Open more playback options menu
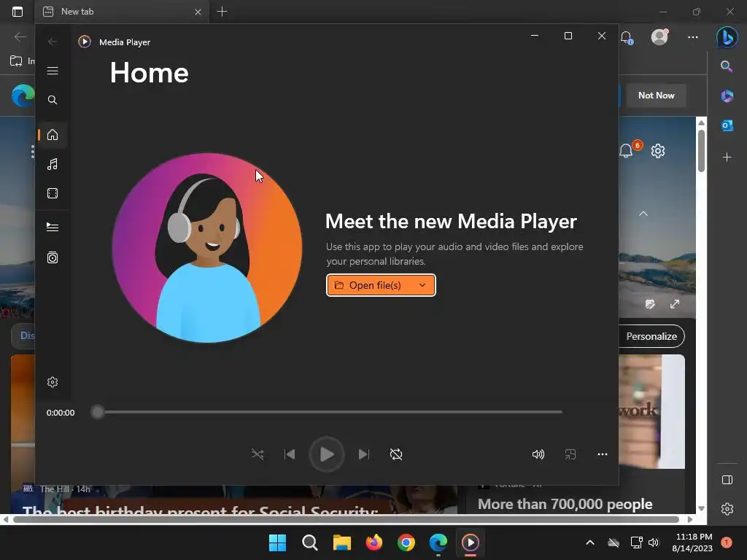747x560 pixels. 602,454
